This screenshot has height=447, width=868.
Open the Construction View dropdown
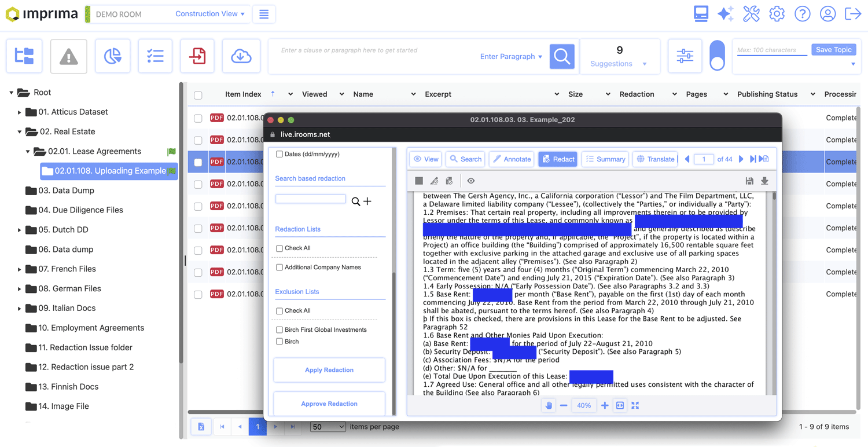pos(209,14)
